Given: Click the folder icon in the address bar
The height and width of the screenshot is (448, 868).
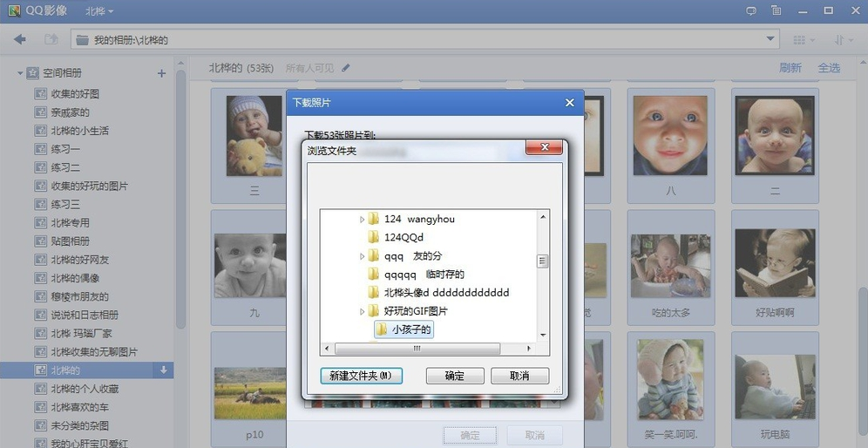Looking at the screenshot, I should click(83, 40).
